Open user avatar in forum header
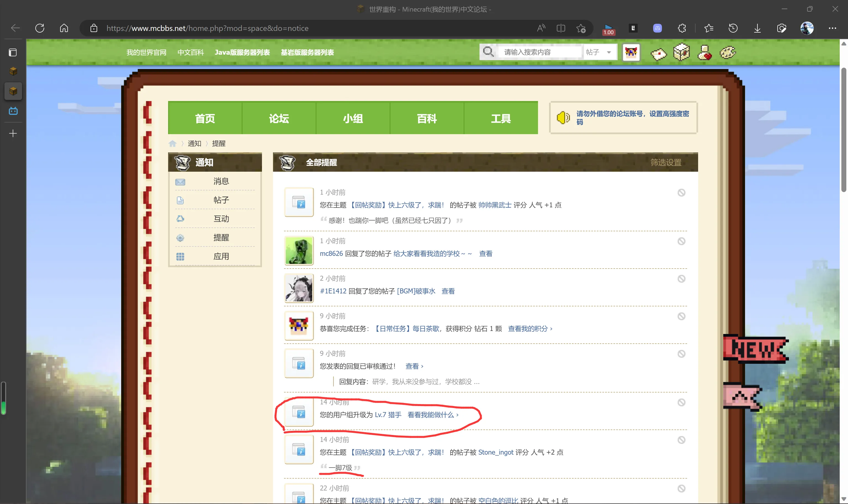The width and height of the screenshot is (848, 504). 631,52
